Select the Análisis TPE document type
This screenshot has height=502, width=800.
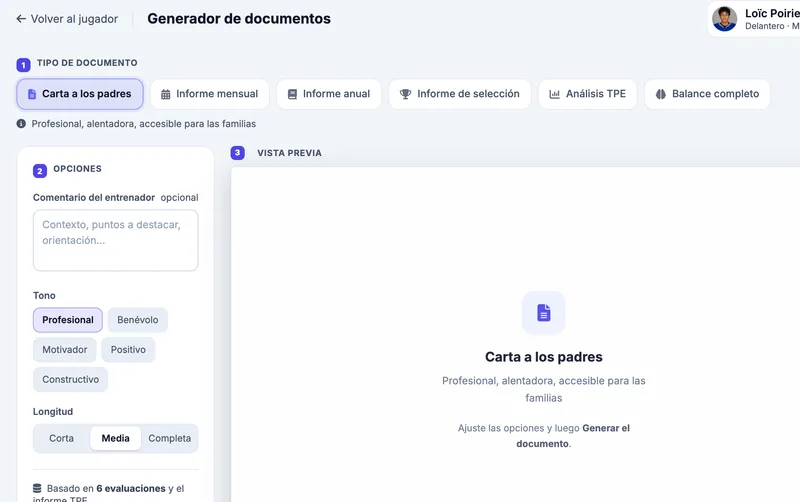(588, 94)
